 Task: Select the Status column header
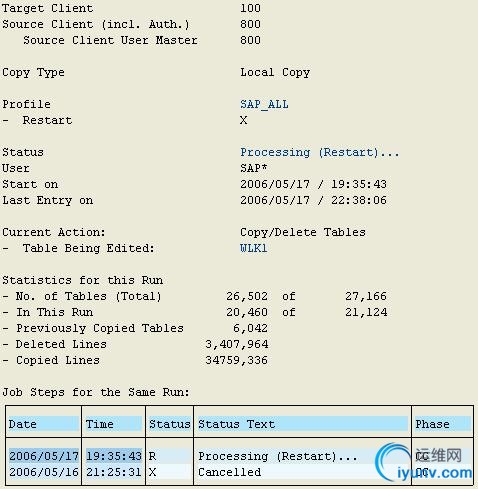(169, 424)
